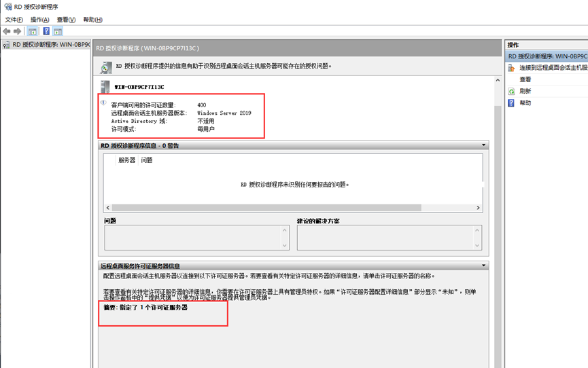Click the 客户端可用的许可证数量 label
The image size is (588, 368).
pyautogui.click(x=143, y=105)
